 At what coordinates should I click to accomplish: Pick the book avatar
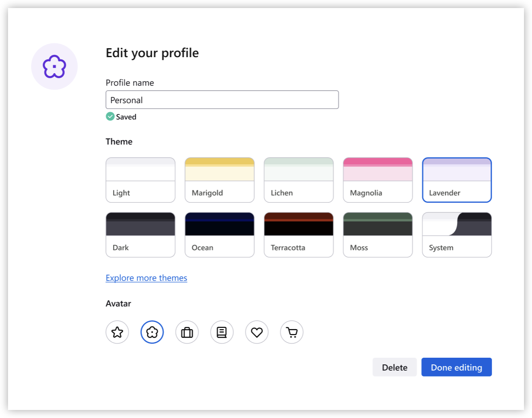pyautogui.click(x=222, y=332)
